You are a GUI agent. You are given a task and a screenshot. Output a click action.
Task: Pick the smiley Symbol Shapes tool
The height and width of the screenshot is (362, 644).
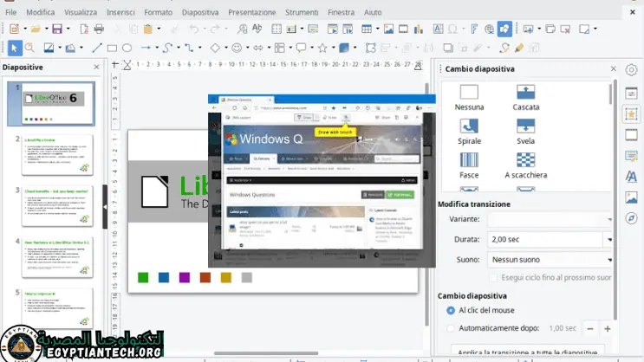tap(237, 48)
